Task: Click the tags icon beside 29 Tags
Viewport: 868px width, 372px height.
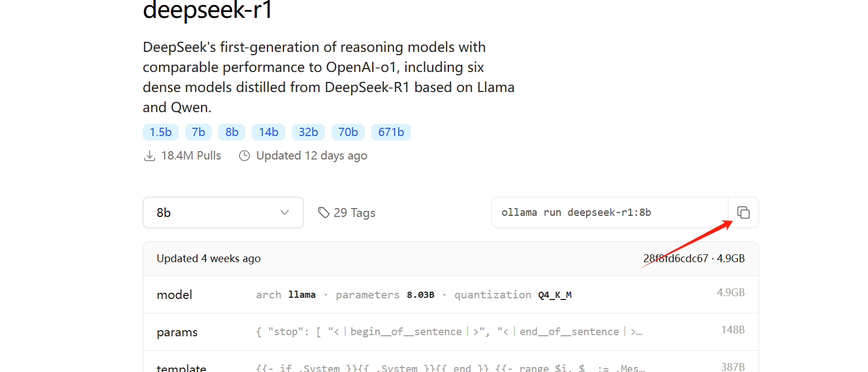Action: 323,212
